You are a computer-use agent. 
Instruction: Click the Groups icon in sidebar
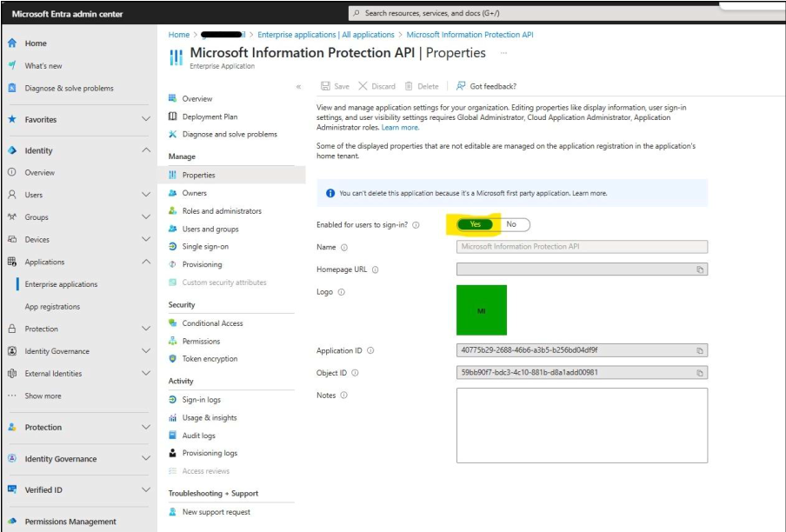(x=12, y=217)
